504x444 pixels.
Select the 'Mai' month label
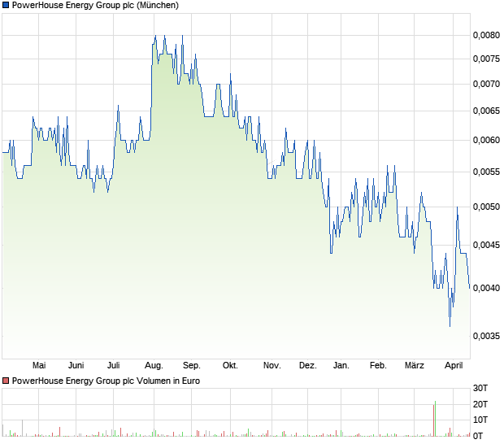(x=39, y=366)
